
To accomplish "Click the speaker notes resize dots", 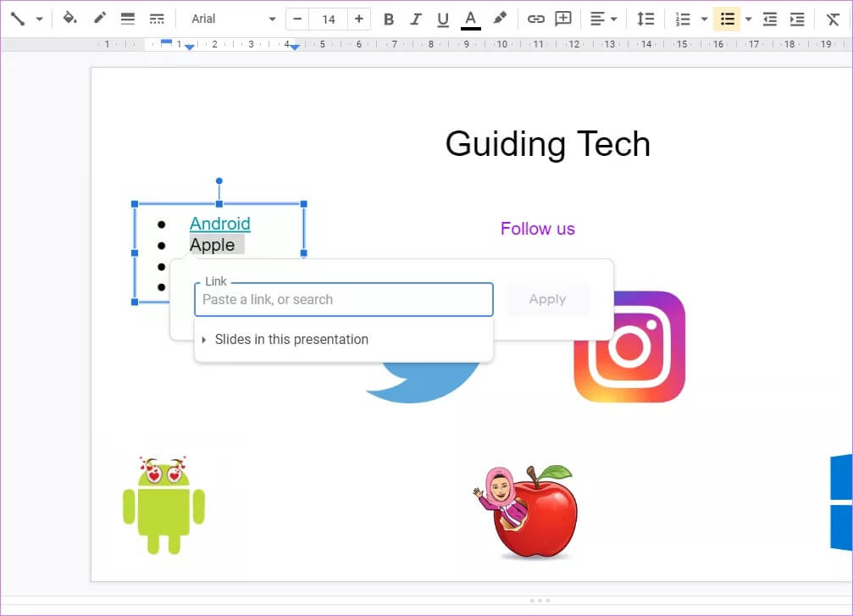I will (540, 600).
